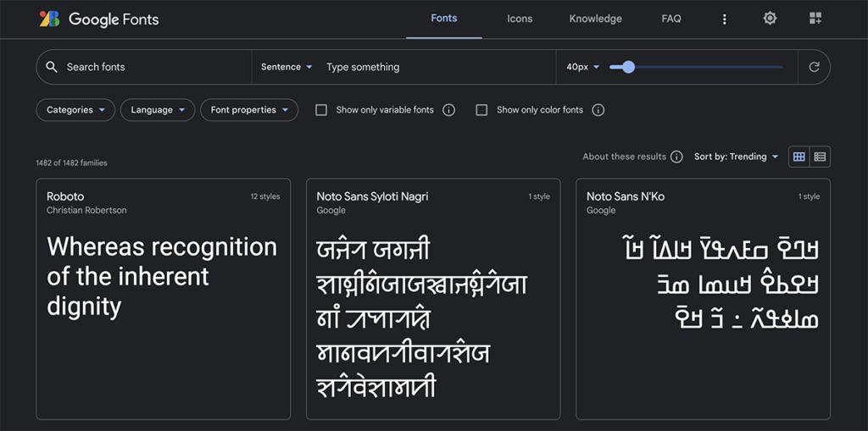Screen dimensions: 868x431
Task: Expand the Language filter dropdown
Action: click(x=158, y=110)
